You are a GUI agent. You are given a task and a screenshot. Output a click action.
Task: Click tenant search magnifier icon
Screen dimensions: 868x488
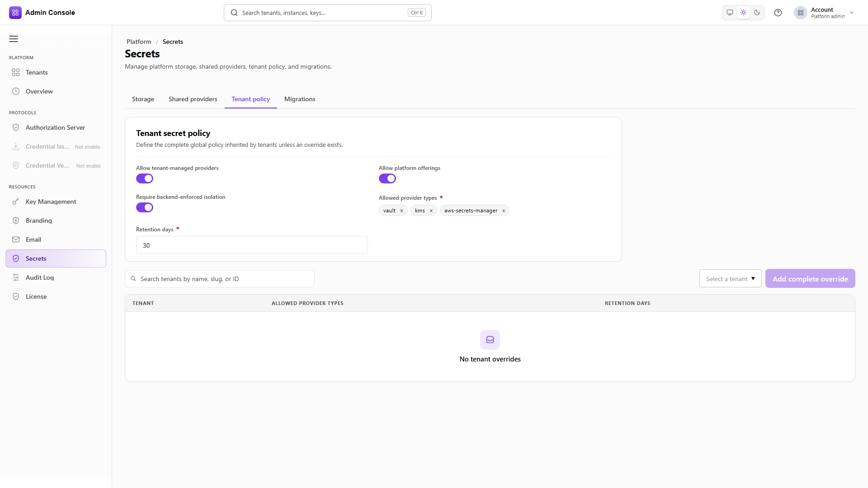(x=133, y=279)
